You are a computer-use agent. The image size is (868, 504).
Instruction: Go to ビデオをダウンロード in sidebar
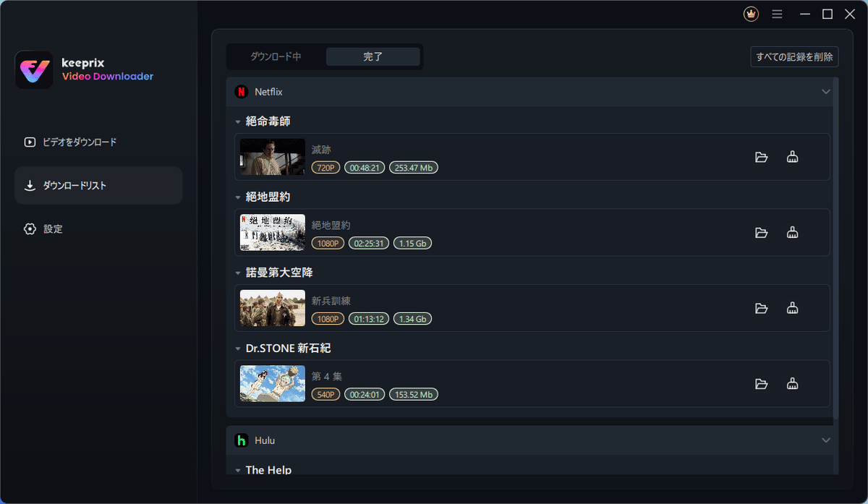pos(98,142)
